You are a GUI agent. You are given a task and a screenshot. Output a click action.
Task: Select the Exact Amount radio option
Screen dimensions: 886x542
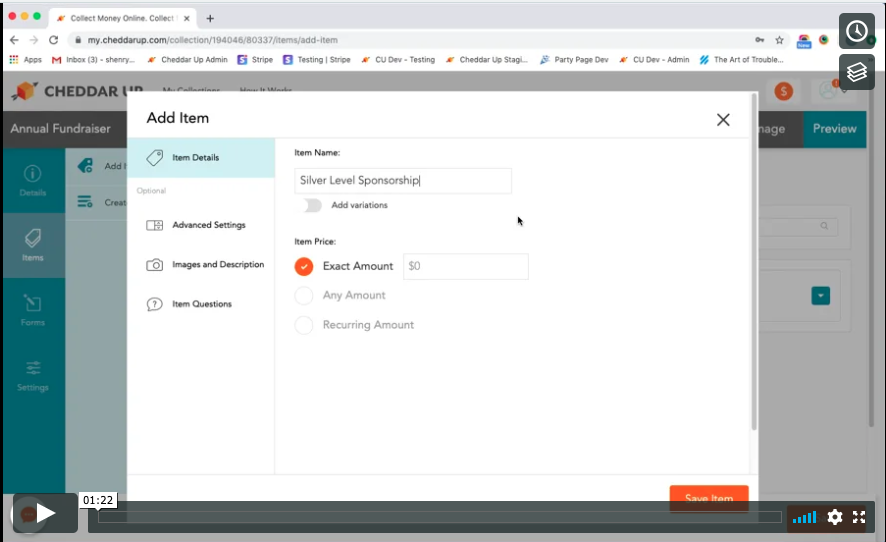(x=304, y=267)
